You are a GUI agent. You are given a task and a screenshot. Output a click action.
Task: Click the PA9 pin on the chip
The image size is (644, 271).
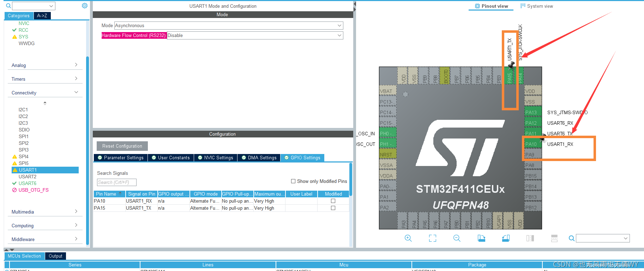[533, 155]
